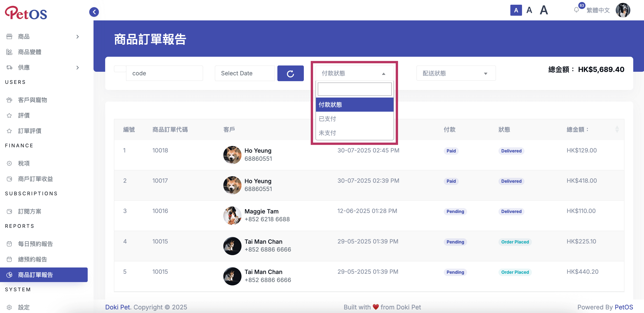This screenshot has width=644, height=313.
Task: Click Ho Yeung avatar in order 10017
Action: [232, 185]
